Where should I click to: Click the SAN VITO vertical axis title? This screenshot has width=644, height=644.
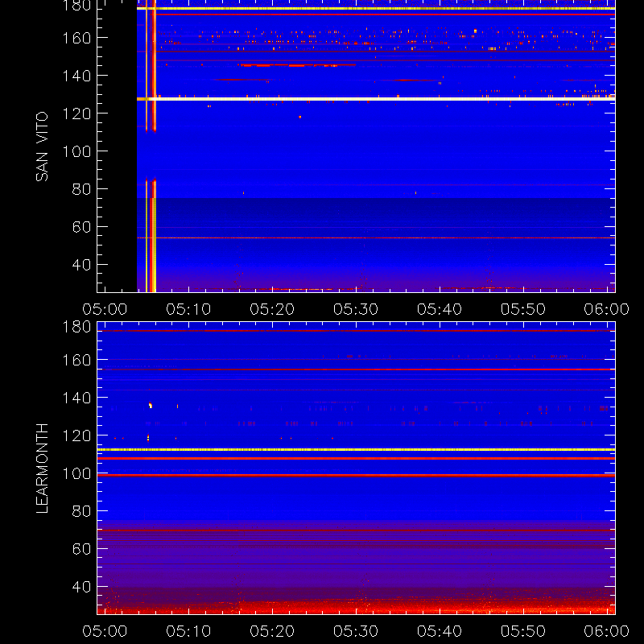(42, 147)
